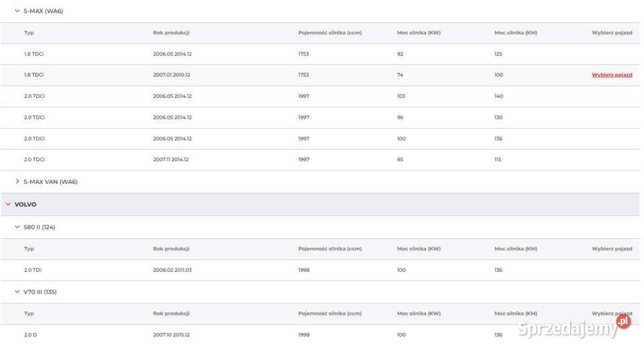Click power value '85' KW

coord(400,160)
